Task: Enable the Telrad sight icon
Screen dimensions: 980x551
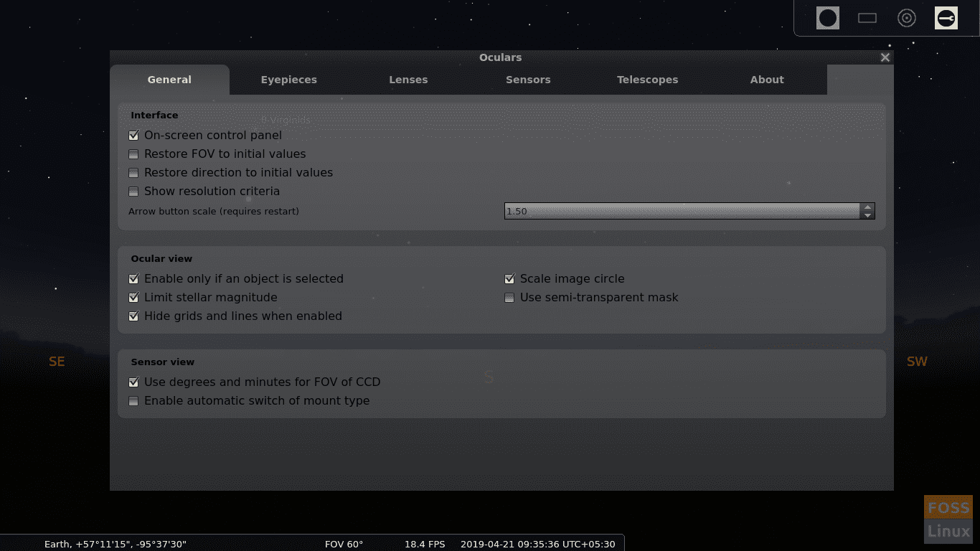Action: tap(907, 18)
